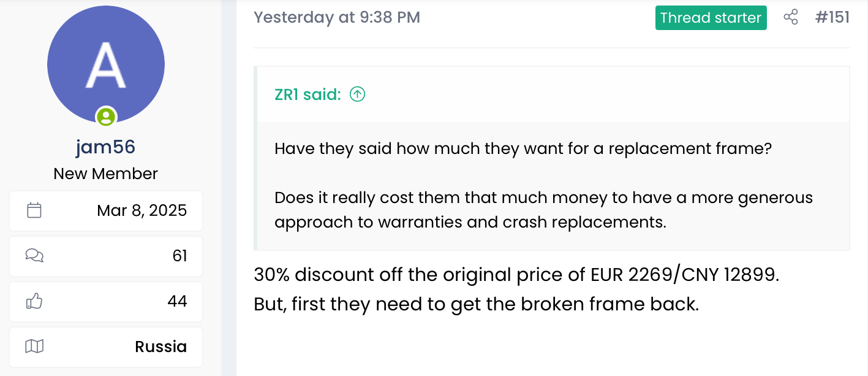The image size is (868, 376).
Task: Click the Mar 8, 2025 join date
Action: click(142, 210)
